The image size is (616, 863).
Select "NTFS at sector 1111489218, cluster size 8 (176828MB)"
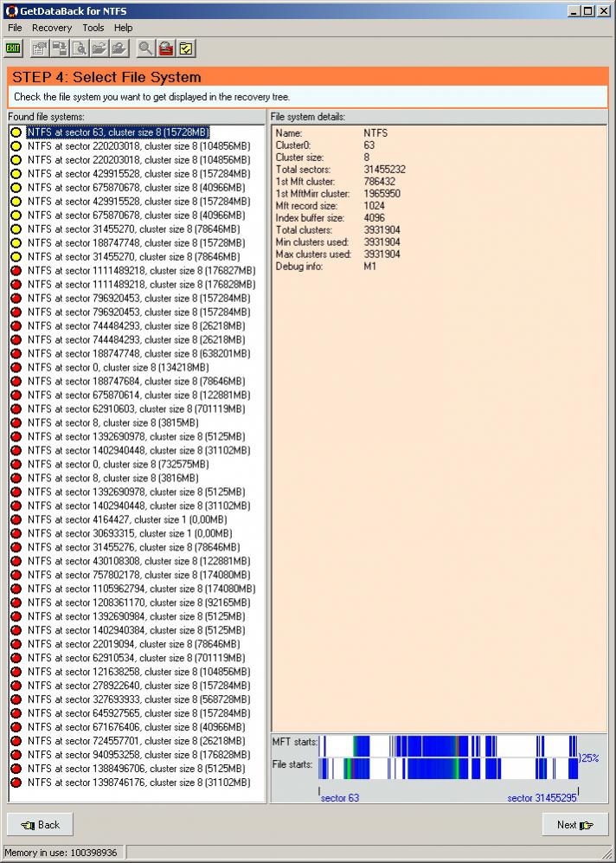point(141,284)
